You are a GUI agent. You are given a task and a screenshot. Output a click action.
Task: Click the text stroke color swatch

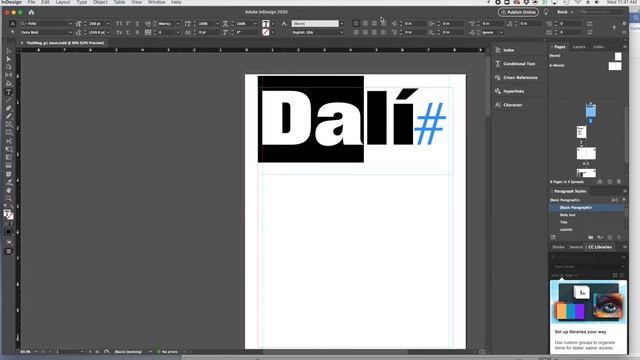[266, 32]
